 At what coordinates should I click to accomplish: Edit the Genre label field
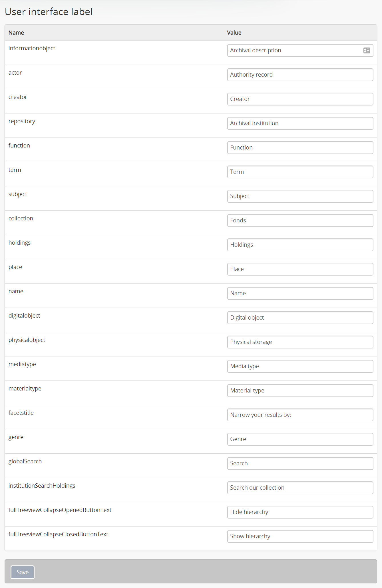click(x=300, y=439)
